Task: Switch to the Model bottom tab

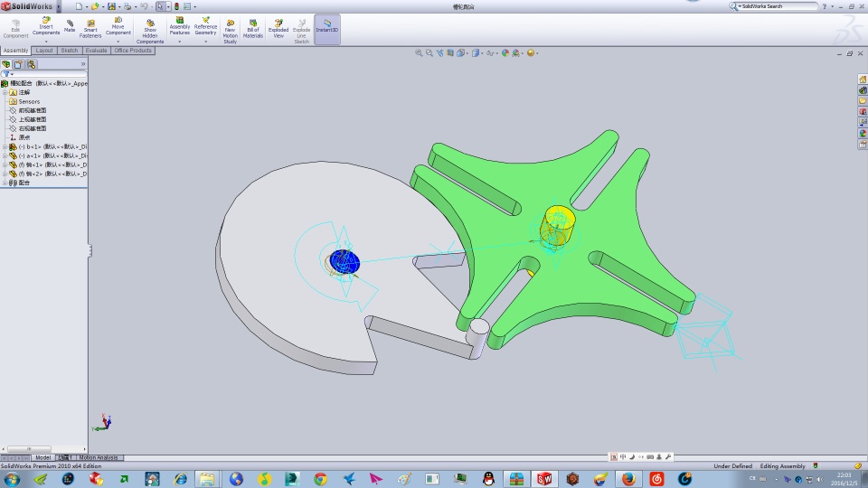Action: tap(43, 457)
